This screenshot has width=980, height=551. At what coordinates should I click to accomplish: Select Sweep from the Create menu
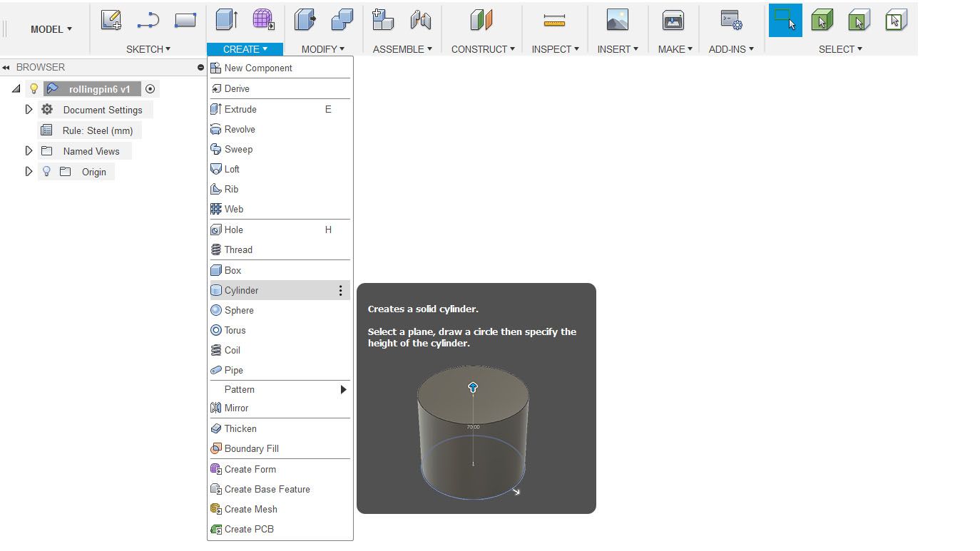(280, 149)
